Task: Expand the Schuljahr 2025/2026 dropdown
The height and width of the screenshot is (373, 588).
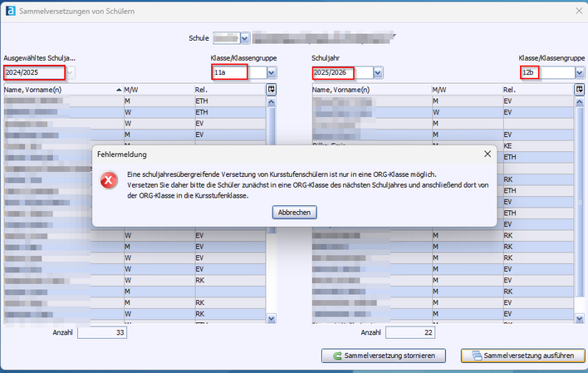Action: coord(378,73)
